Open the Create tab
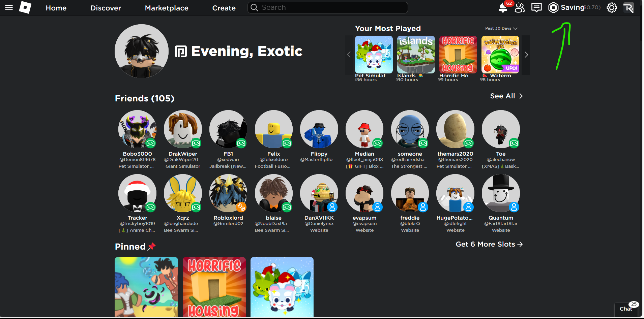Screen dimensions: 644x319 [224, 8]
